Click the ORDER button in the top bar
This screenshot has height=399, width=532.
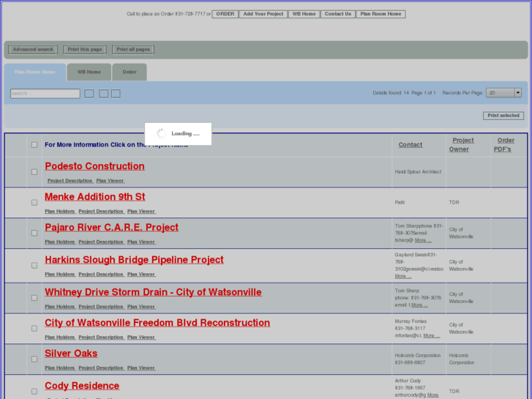click(225, 14)
